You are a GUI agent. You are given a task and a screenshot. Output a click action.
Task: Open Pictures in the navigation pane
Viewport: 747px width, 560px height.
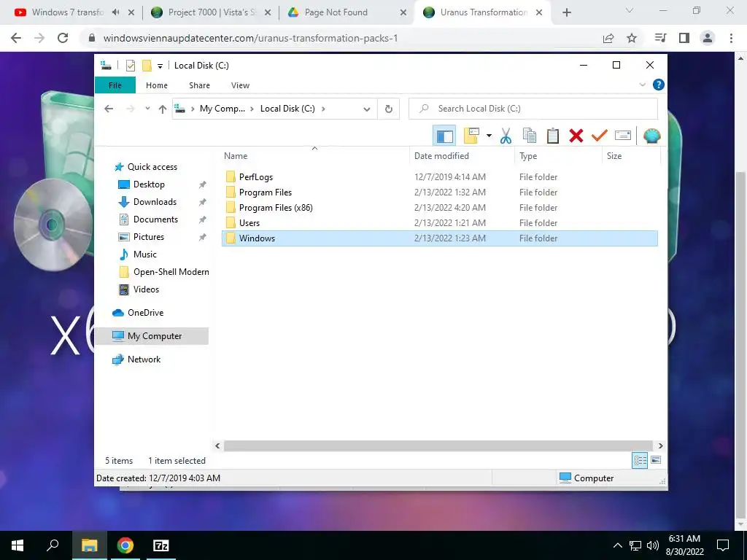[x=149, y=237]
